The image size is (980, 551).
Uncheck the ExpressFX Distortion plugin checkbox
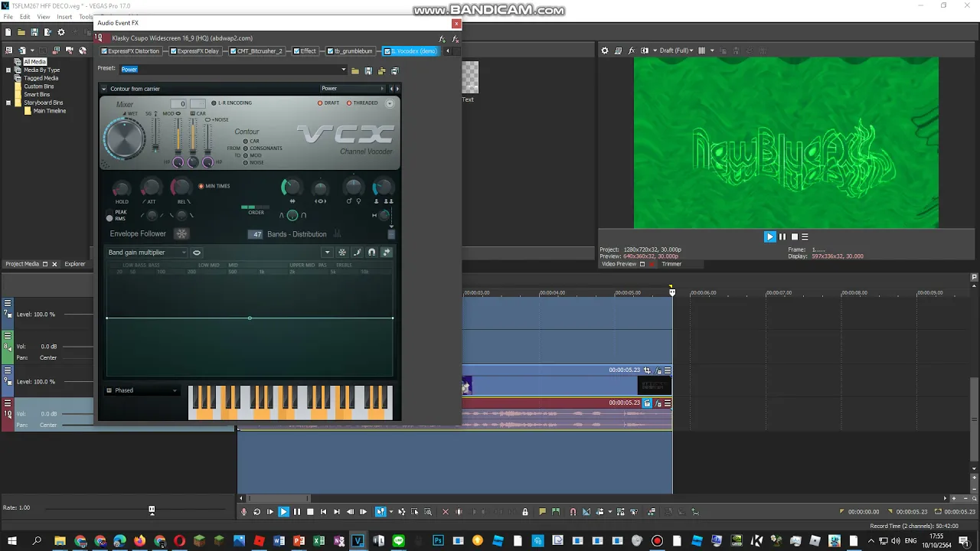click(x=104, y=51)
